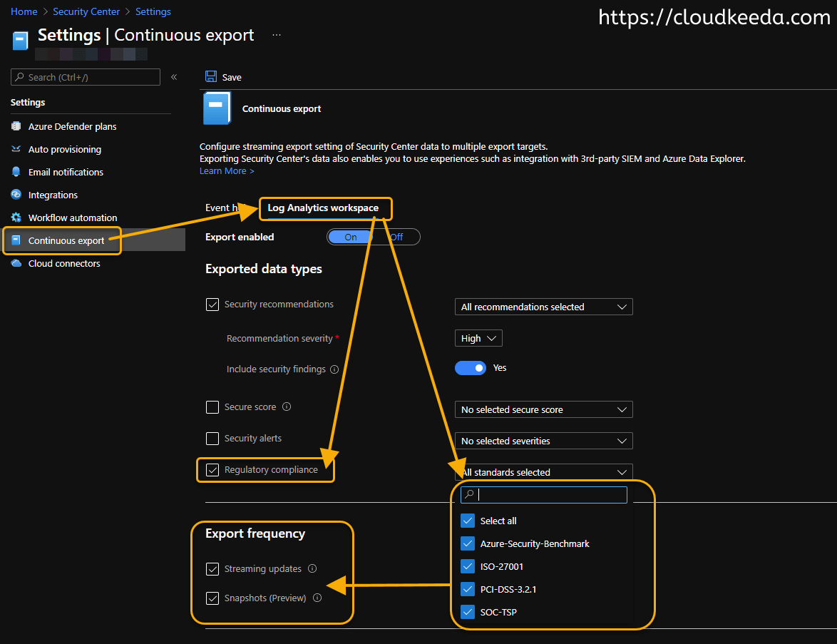
Task: Open Email notifications settings
Action: point(66,172)
